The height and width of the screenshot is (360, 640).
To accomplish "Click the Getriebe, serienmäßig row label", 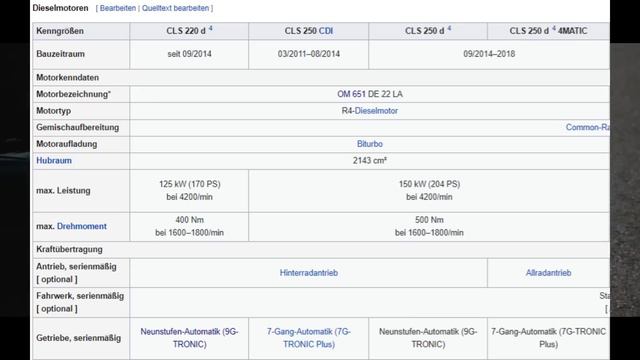I will (78, 338).
